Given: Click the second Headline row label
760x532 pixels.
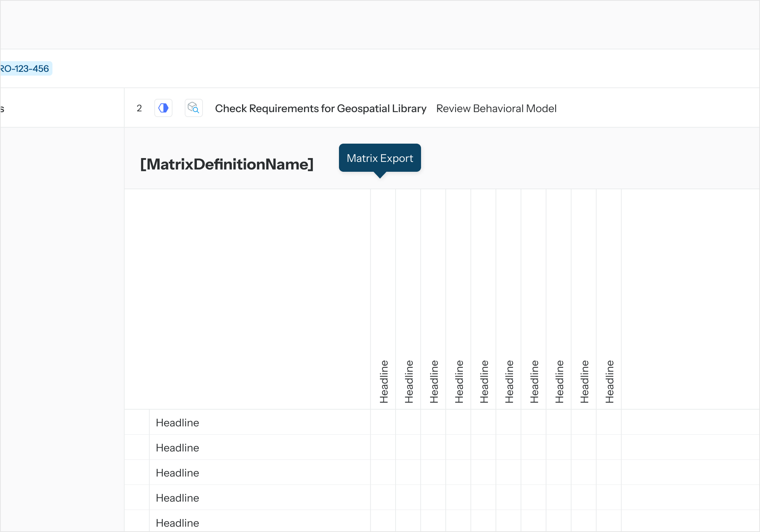Looking at the screenshot, I should click(x=177, y=448).
